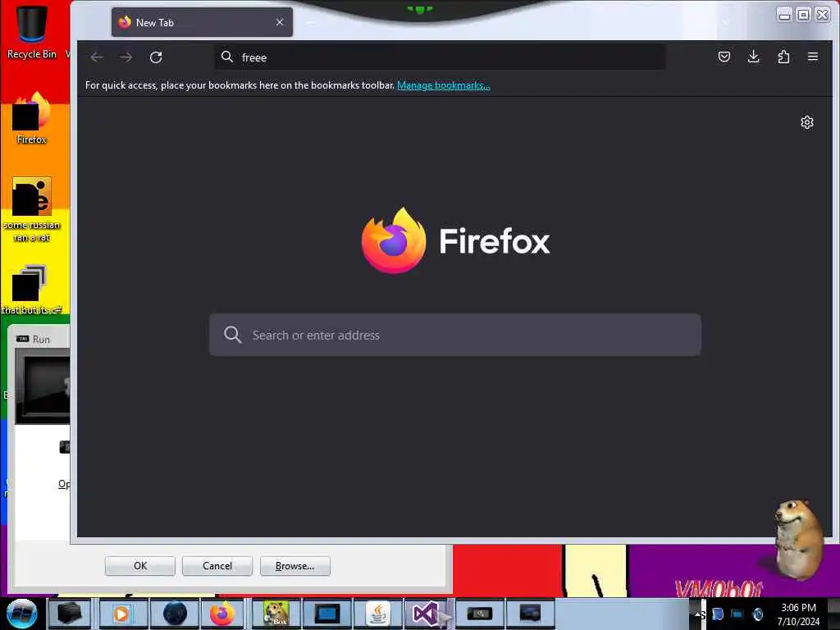Open the first black-box taskbar icon
840x630 pixels.
70,614
